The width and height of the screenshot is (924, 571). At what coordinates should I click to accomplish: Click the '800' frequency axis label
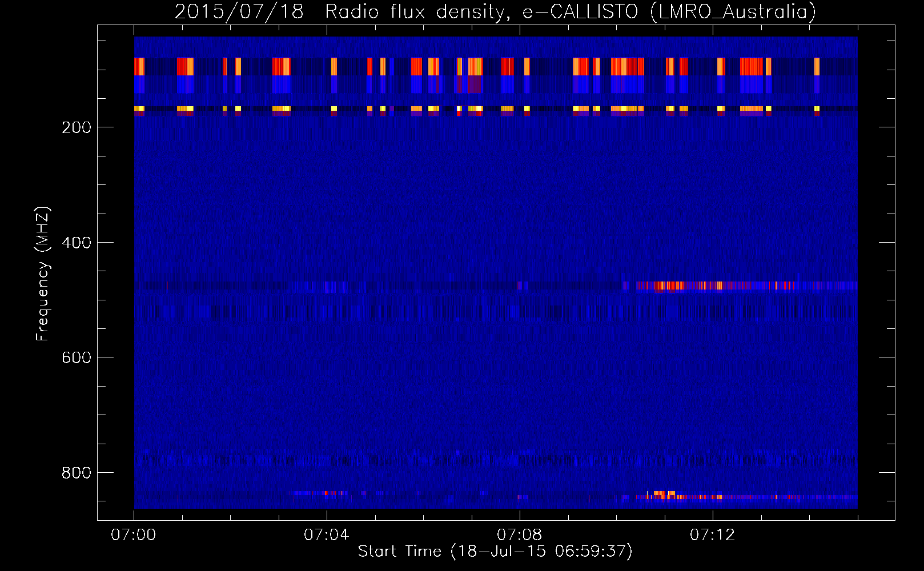coord(77,473)
